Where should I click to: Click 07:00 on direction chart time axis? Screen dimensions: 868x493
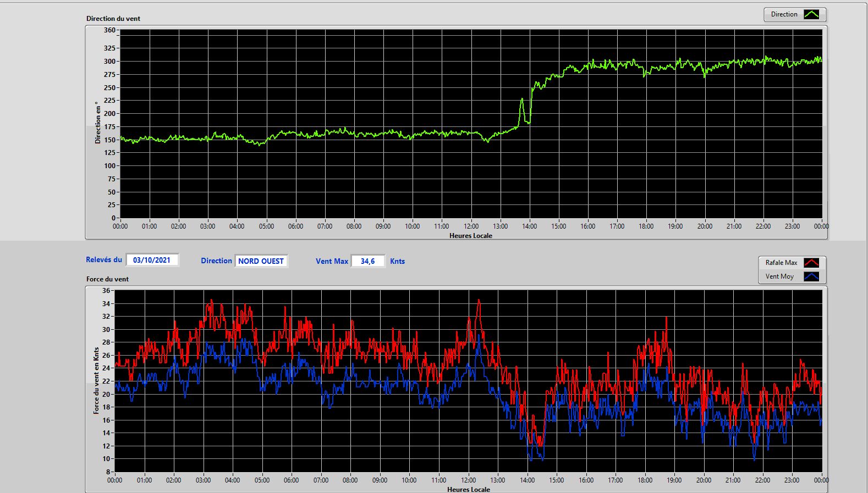325,226
